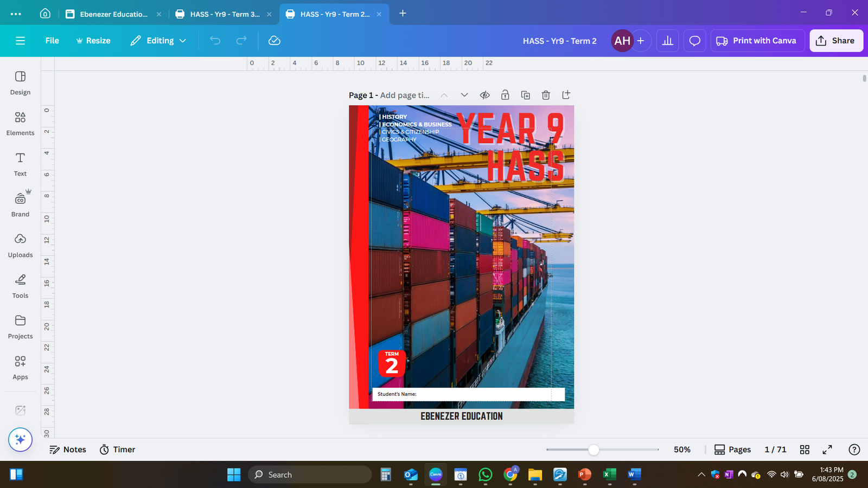Switch to Ebenezer Education tab

point(113,14)
